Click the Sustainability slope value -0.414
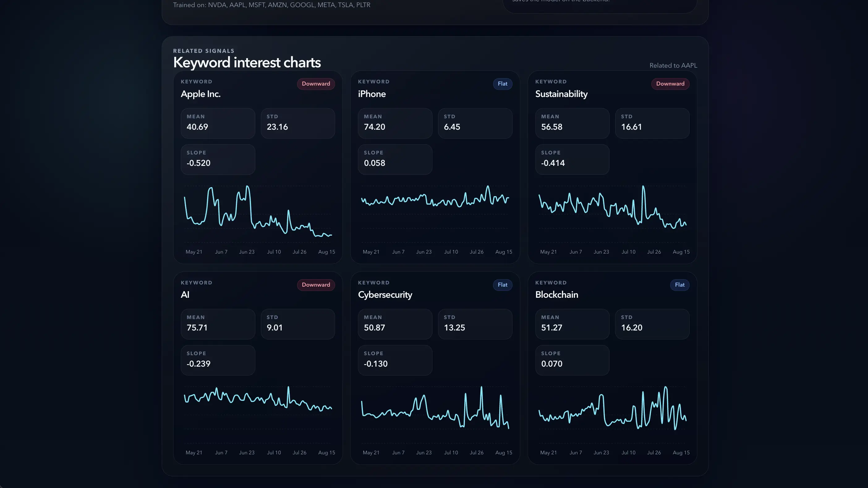Image resolution: width=868 pixels, height=488 pixels. point(553,163)
